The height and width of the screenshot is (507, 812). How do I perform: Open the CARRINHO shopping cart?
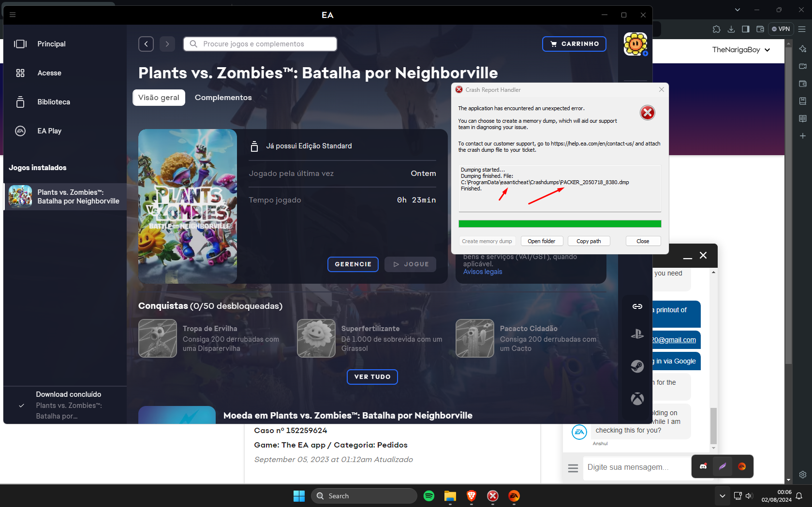574,44
